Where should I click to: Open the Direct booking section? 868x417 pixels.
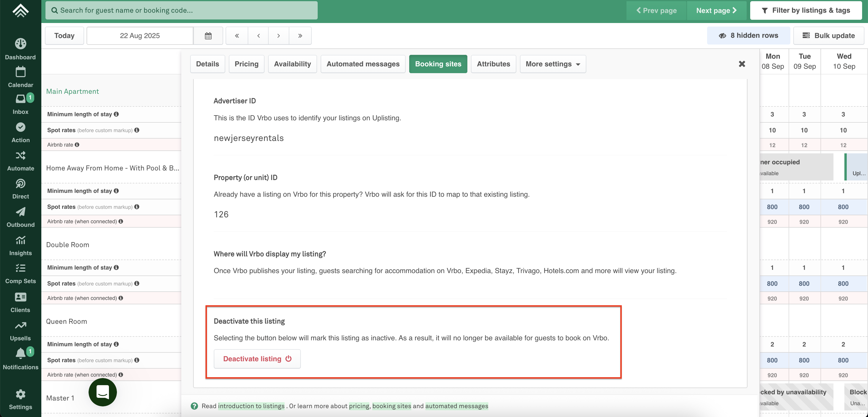coord(21,189)
